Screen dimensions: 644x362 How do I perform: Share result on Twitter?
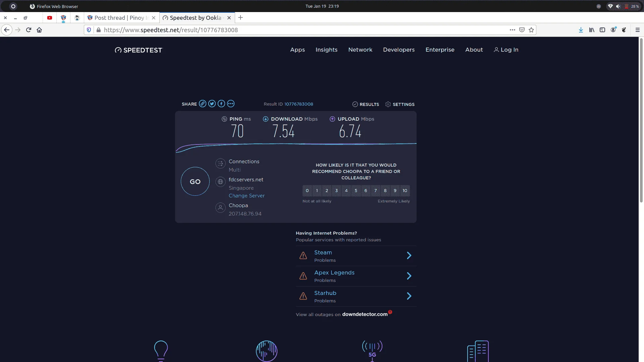click(x=212, y=104)
